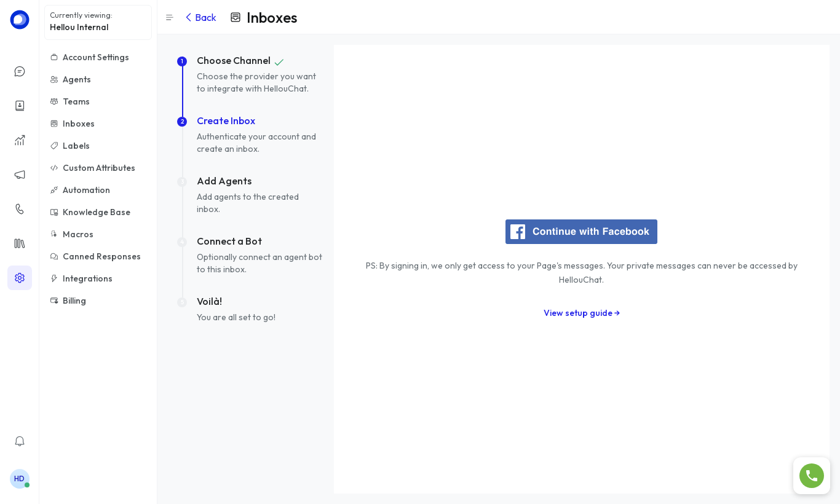Click the Inboxes sidebar icon
The image size is (840, 504).
[x=54, y=124]
